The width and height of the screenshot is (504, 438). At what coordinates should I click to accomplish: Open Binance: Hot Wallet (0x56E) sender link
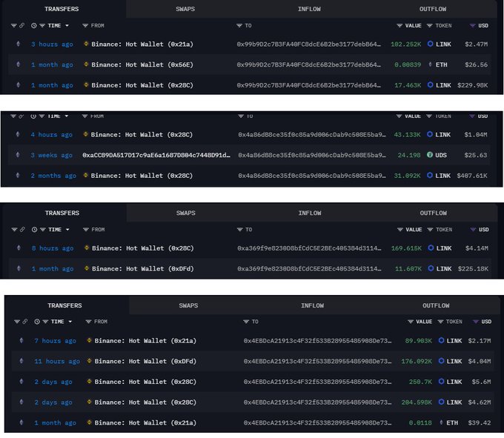pos(142,65)
